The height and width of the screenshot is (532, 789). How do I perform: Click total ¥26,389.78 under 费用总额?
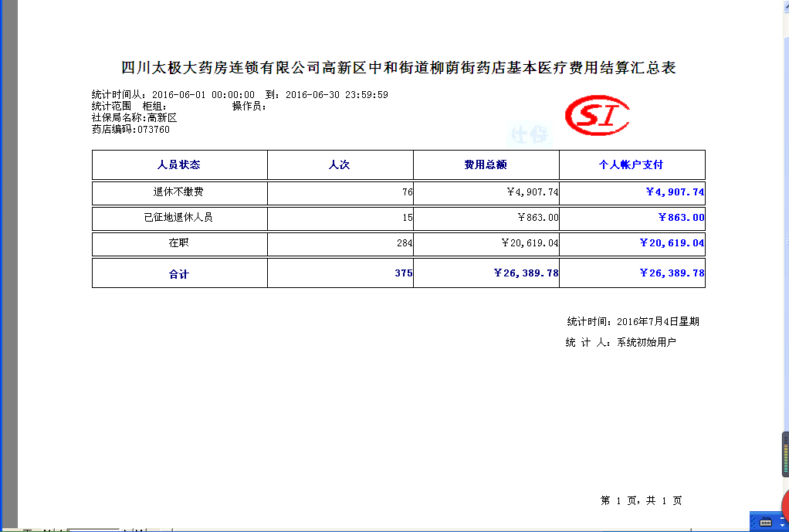526,273
